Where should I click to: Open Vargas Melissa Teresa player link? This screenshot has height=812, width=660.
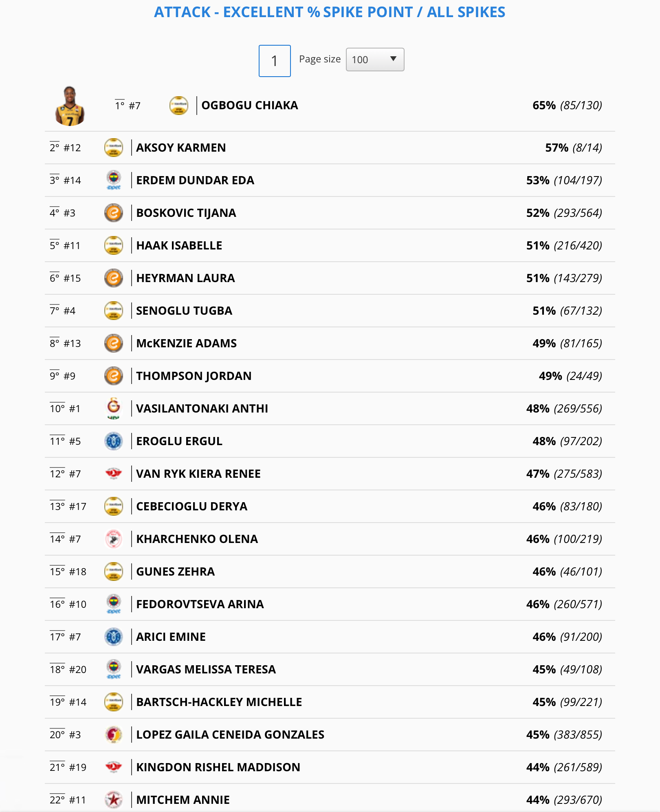(x=206, y=669)
